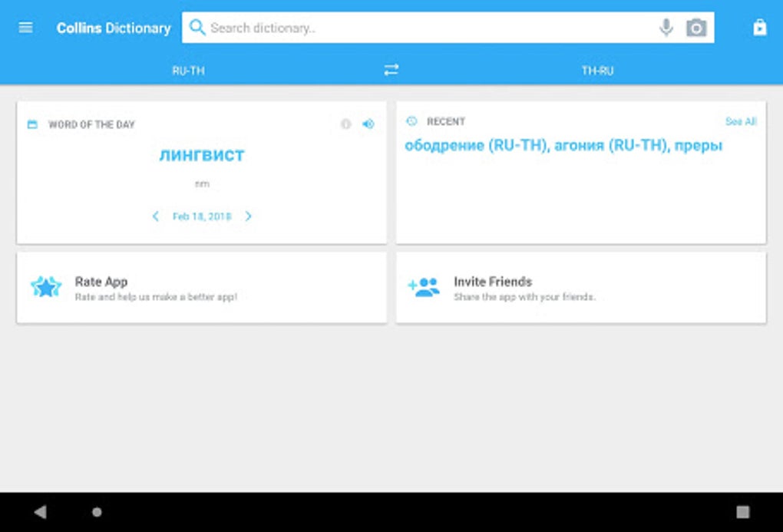Go to previous word of the day
Viewport: 783px width, 532px height.
[155, 216]
